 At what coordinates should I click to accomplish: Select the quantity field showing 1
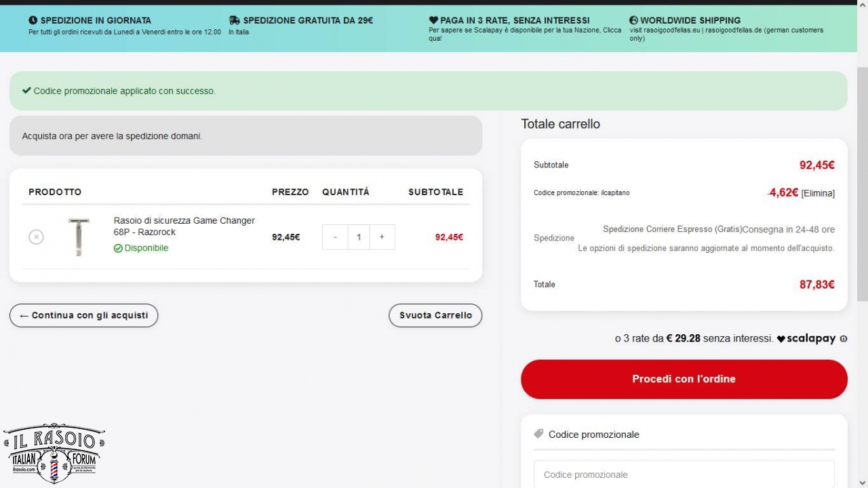pyautogui.click(x=359, y=237)
